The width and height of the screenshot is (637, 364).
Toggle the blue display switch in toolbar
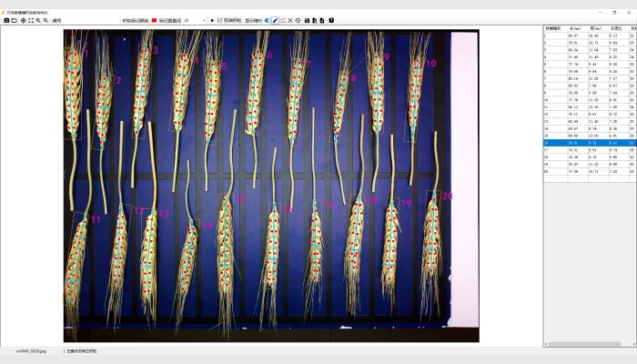268,20
